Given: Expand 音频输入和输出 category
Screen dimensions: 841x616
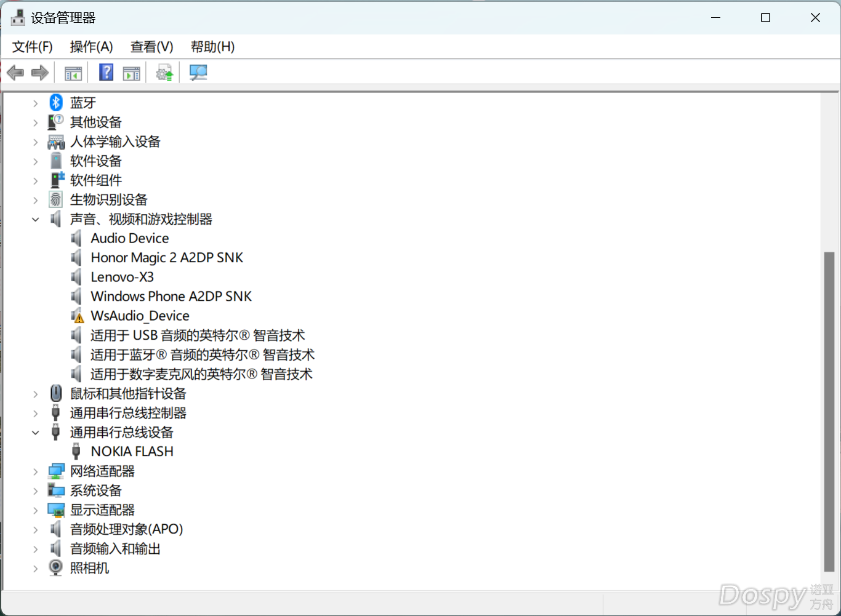Looking at the screenshot, I should point(36,549).
